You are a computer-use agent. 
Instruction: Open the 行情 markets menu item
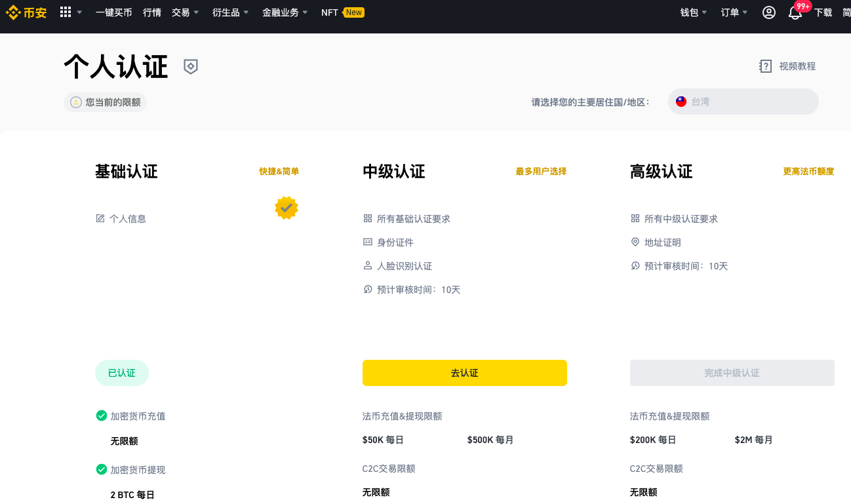pyautogui.click(x=152, y=12)
